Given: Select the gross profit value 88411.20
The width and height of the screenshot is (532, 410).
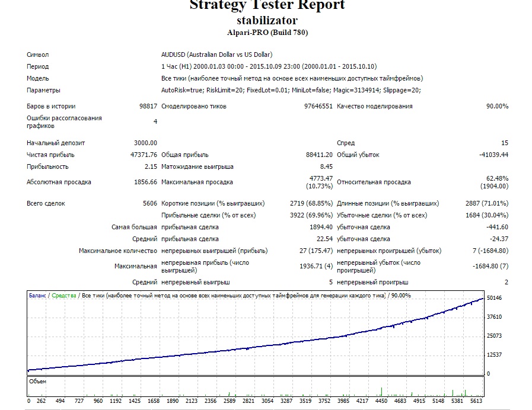Looking at the screenshot, I should [319, 155].
